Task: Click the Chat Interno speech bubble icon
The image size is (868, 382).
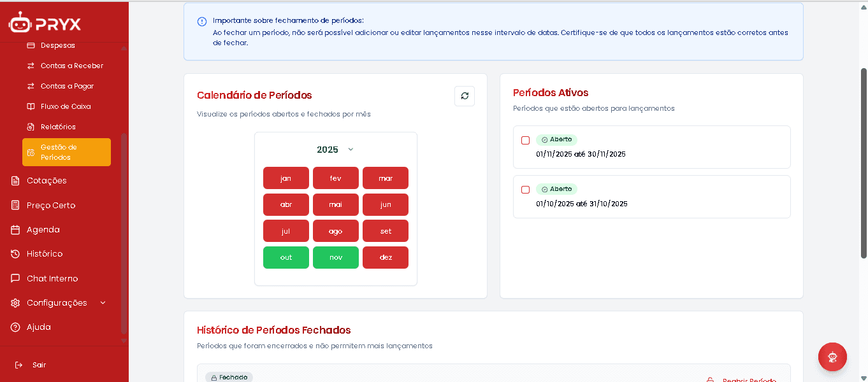Action: (x=14, y=278)
